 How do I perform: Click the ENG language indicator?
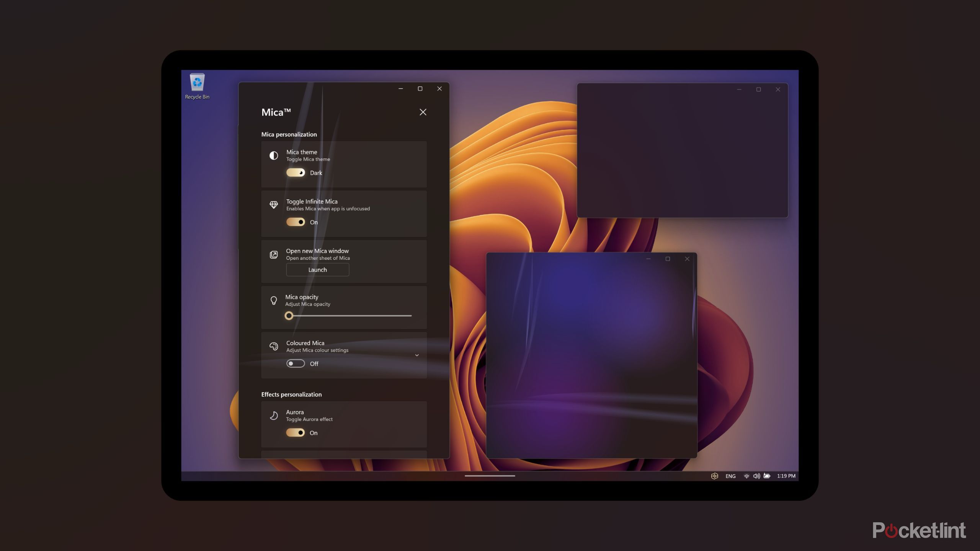click(x=730, y=476)
